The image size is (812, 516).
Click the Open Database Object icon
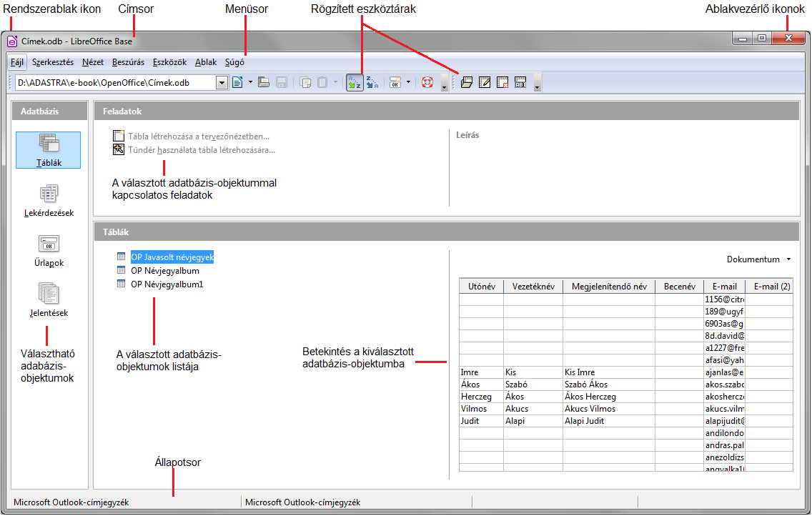(467, 82)
